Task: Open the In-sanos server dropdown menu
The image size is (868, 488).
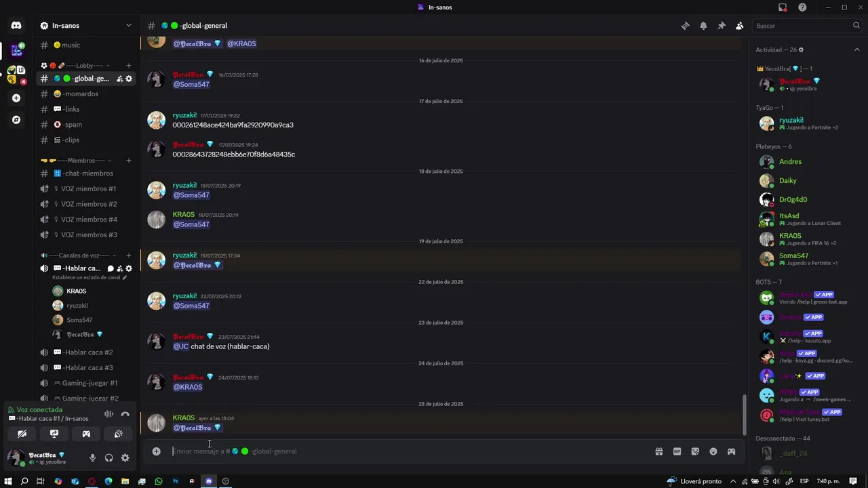Action: (86, 26)
